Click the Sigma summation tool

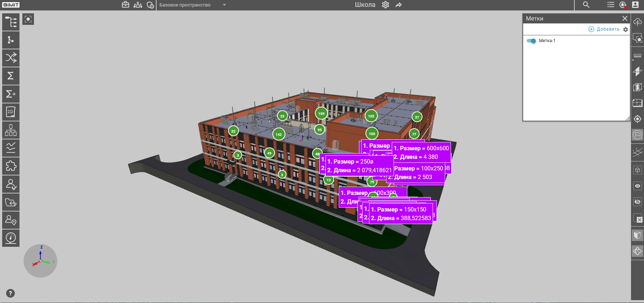[x=11, y=76]
